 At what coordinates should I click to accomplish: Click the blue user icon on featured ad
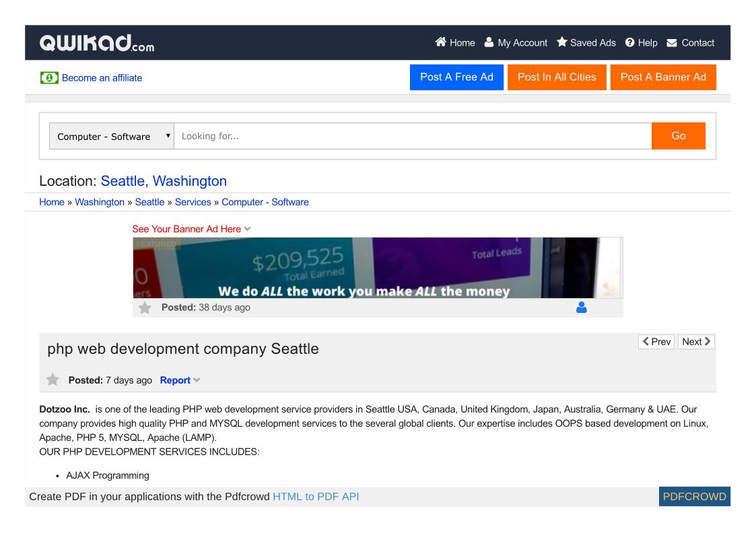582,308
